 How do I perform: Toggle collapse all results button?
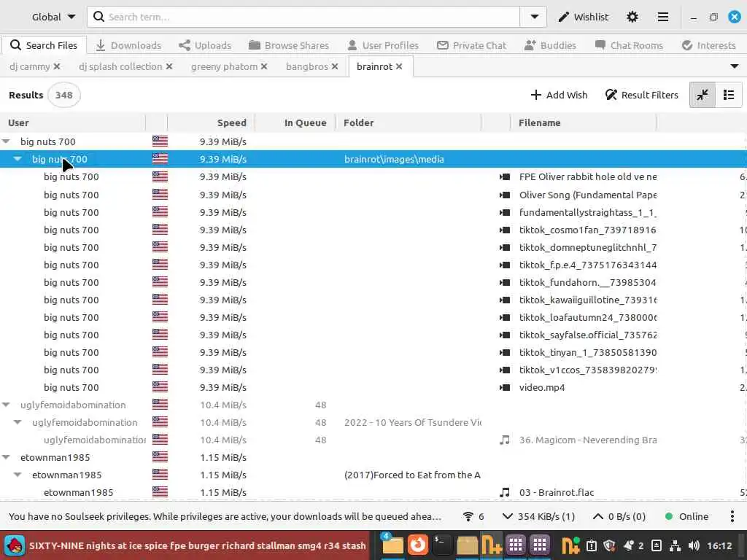pyautogui.click(x=703, y=95)
